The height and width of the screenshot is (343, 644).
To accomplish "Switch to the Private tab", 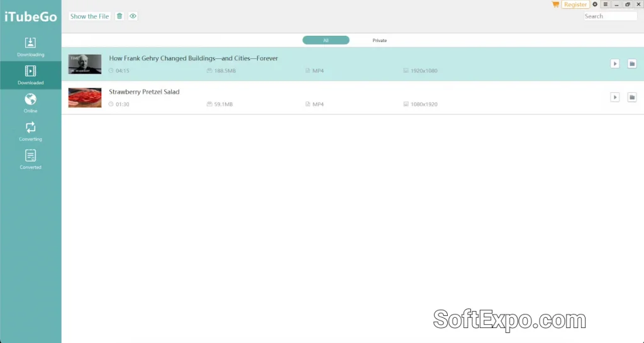I will click(x=379, y=40).
